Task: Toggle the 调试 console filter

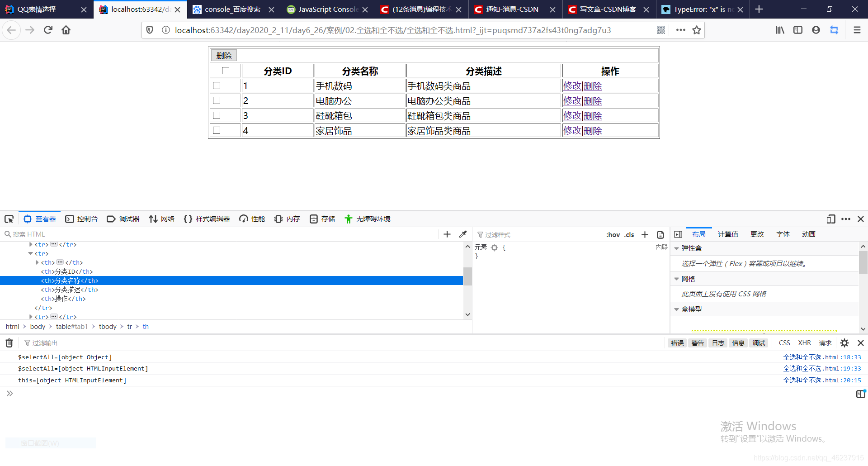Action: click(759, 343)
